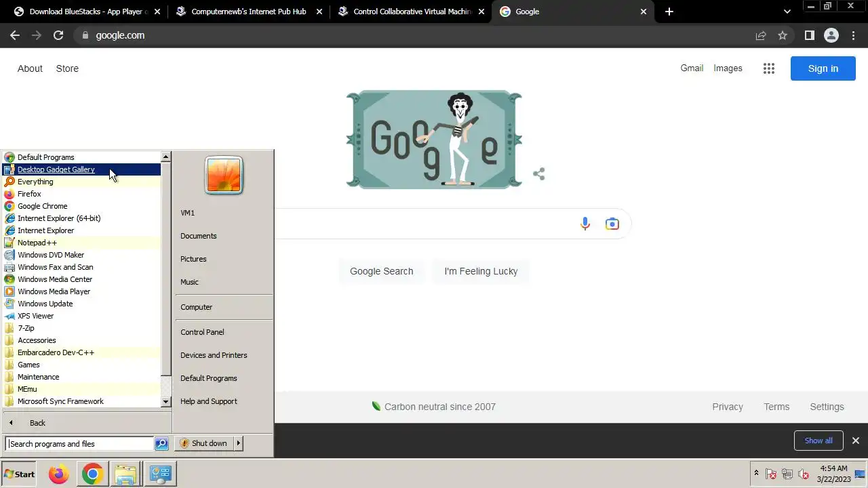Click the Action Center flag tray icon
The image size is (868, 488).
click(771, 474)
